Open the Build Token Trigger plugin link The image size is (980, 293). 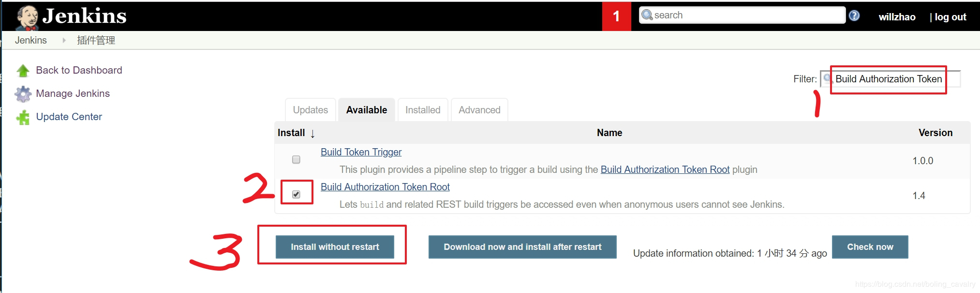(x=361, y=152)
